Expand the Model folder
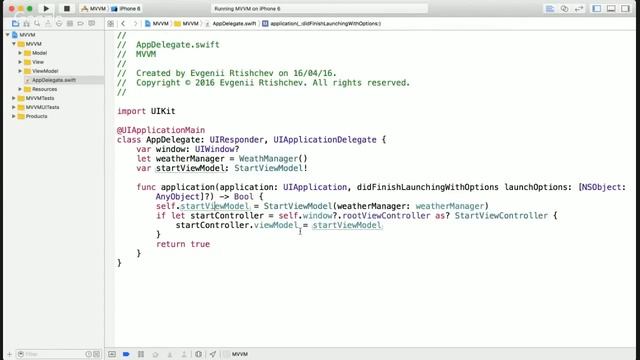The height and width of the screenshot is (360, 640). [x=20, y=53]
